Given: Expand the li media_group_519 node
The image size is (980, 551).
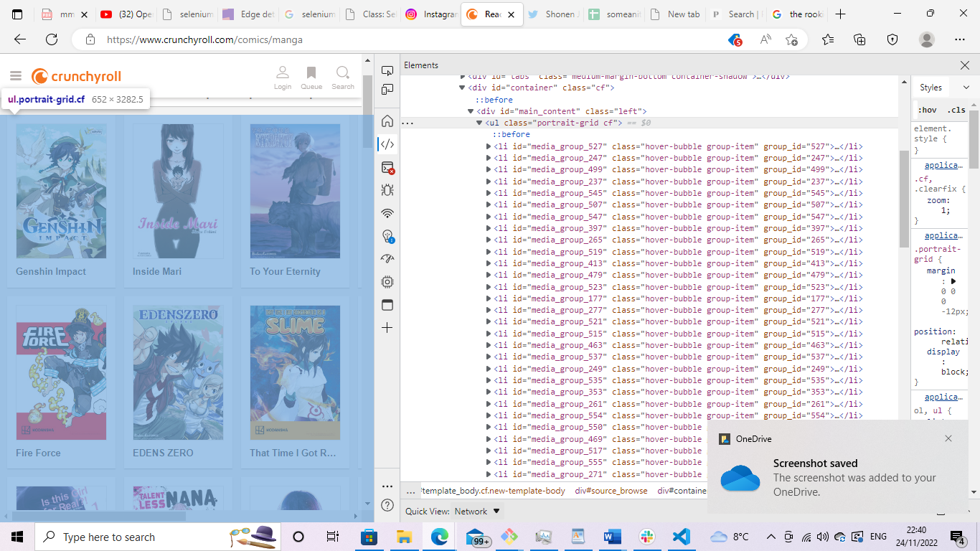Looking at the screenshot, I should point(489,252).
